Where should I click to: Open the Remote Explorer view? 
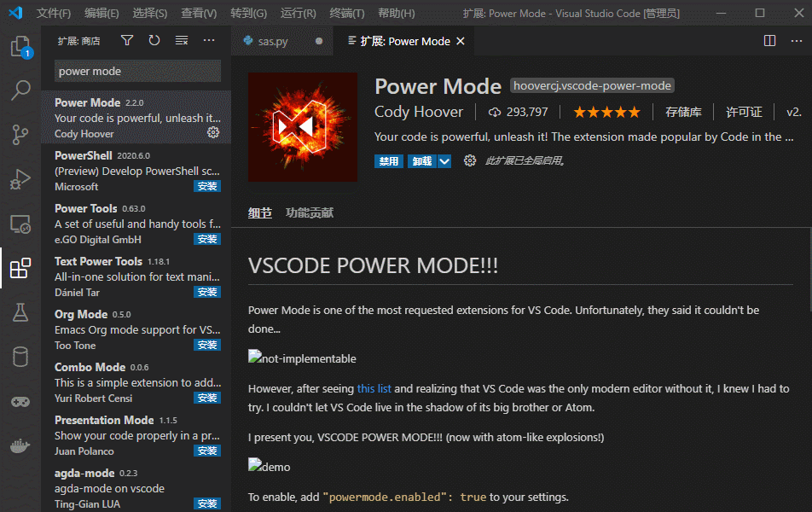point(20,224)
